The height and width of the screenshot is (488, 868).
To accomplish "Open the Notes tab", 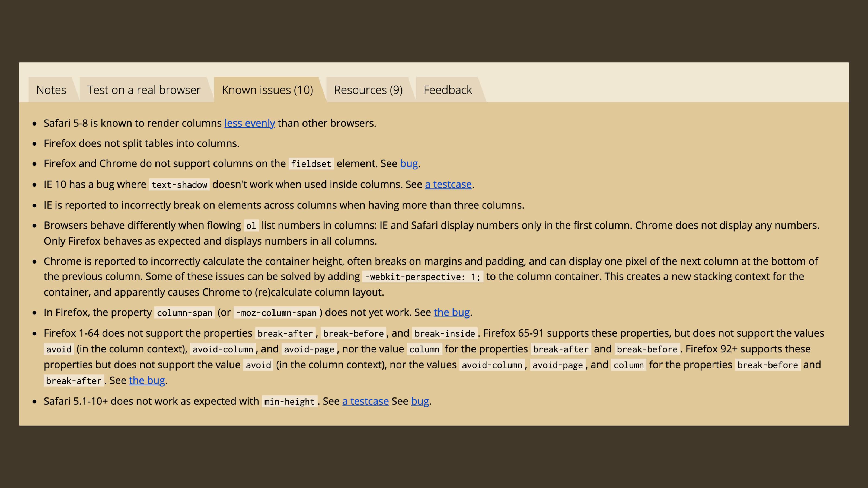I will pyautogui.click(x=51, y=90).
